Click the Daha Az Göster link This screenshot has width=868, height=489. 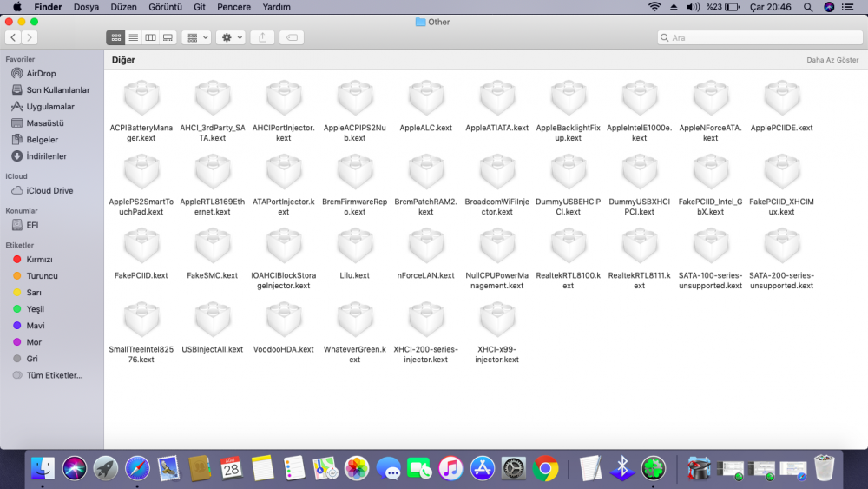click(x=832, y=61)
